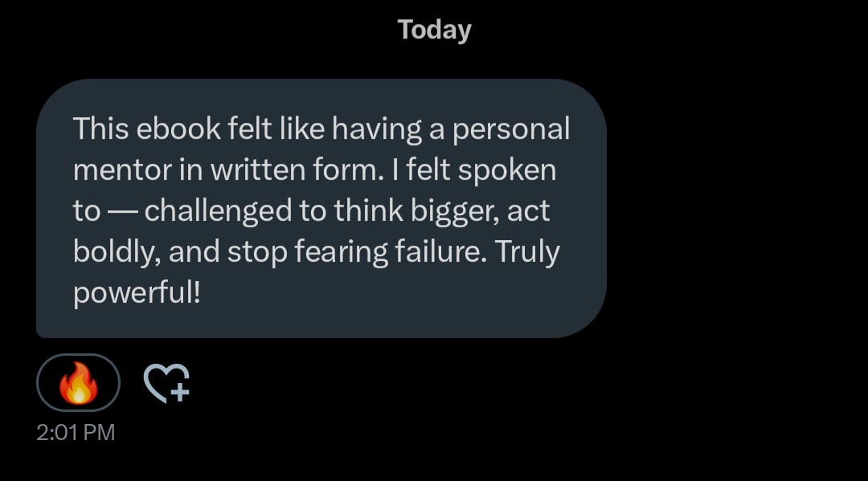Click the 2:01 PM message timestamp
This screenshot has height=481, width=868.
click(76, 433)
